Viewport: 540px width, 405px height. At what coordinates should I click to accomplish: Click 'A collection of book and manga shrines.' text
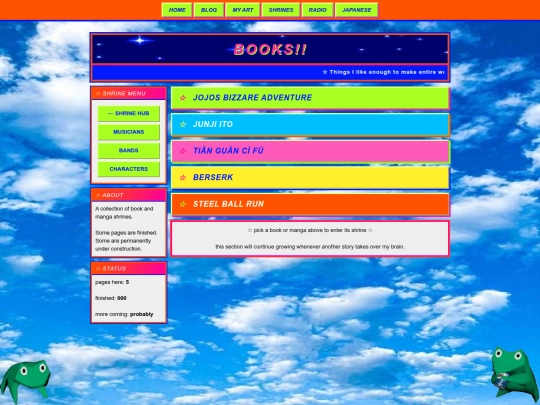[124, 213]
